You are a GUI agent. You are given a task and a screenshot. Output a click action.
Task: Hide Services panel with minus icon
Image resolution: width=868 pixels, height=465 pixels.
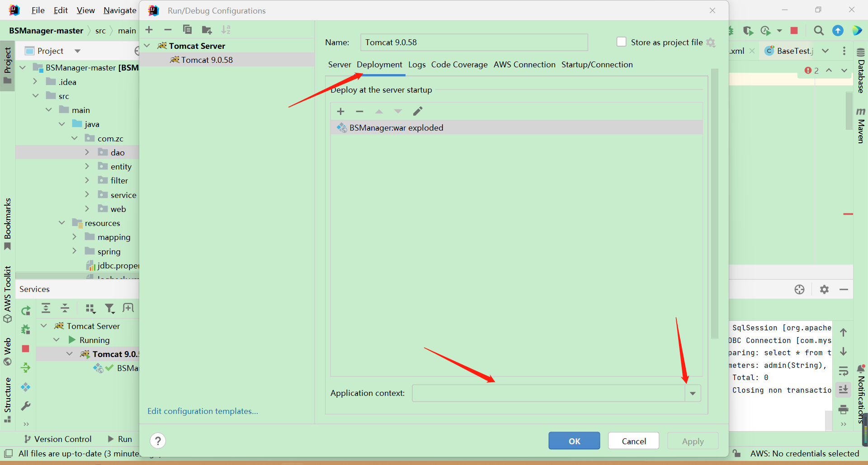tap(844, 289)
